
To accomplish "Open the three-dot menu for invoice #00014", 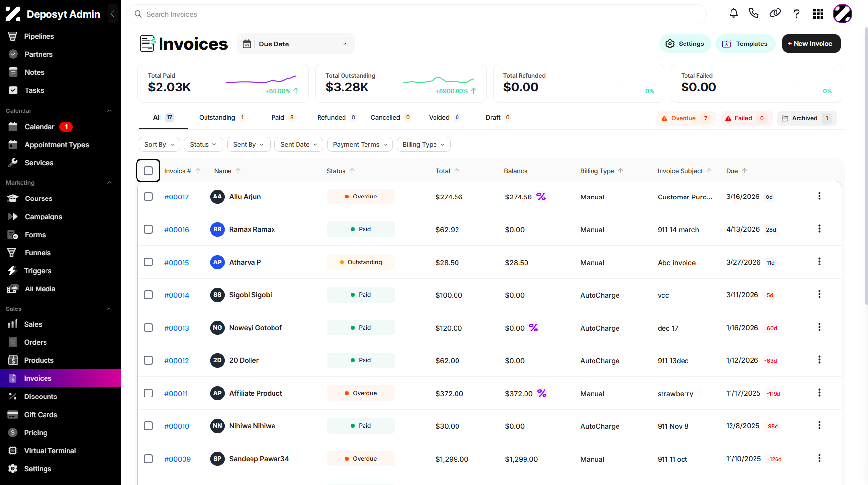I will (x=819, y=294).
